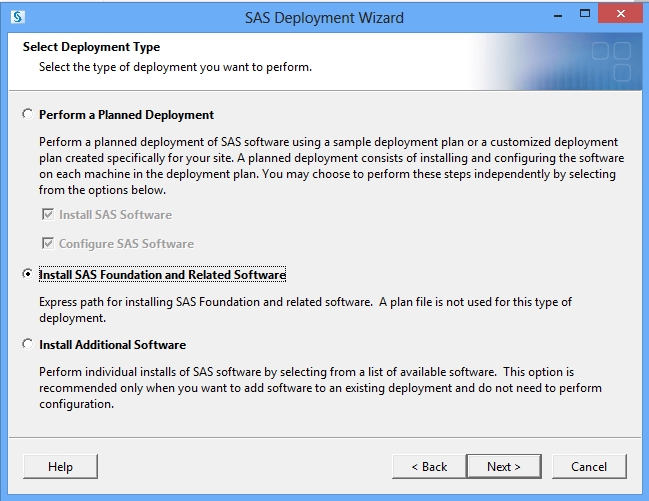Click the 'SAS Deployment Wizard' title bar text

point(324,18)
